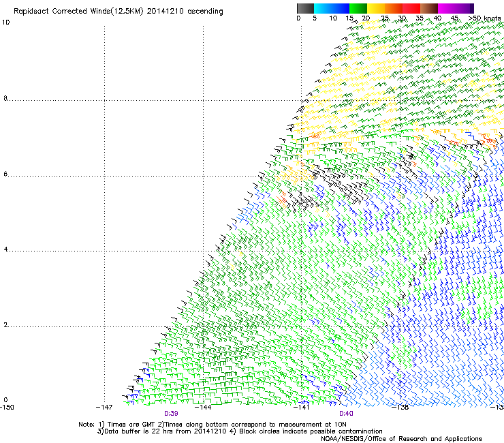Viewport: 504px width, 443px height.
Task: Click the latitude label '8' on the y-axis
Action: pos(5,98)
